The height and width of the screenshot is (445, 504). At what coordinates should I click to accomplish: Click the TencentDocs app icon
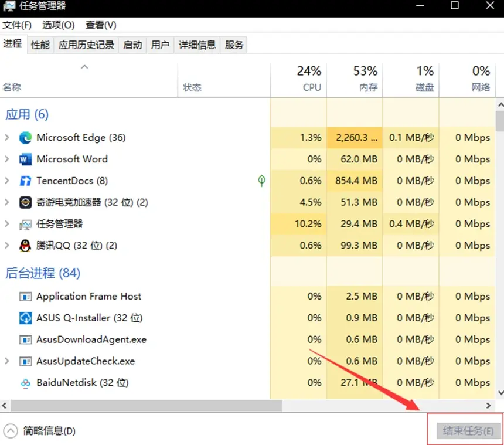[x=25, y=181]
